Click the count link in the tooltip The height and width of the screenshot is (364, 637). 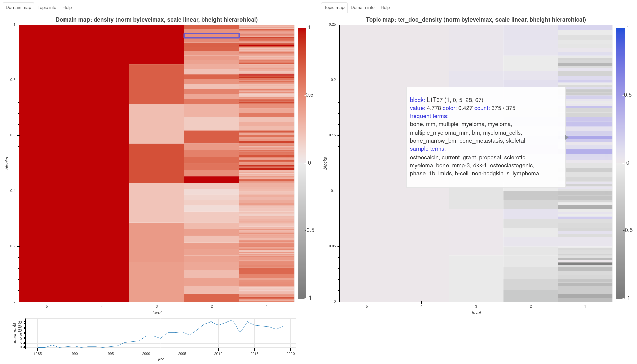(482, 108)
